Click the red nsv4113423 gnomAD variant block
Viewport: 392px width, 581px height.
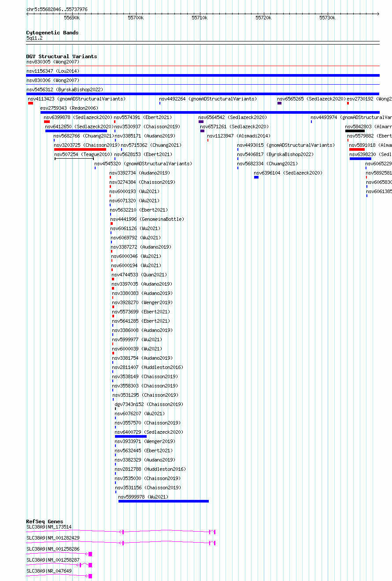30,103
